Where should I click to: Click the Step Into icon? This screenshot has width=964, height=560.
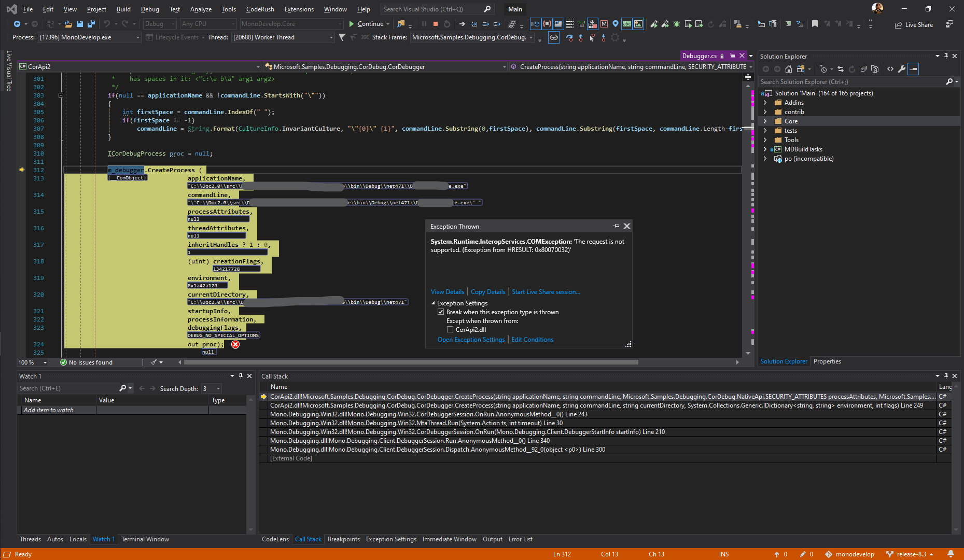[473, 24]
